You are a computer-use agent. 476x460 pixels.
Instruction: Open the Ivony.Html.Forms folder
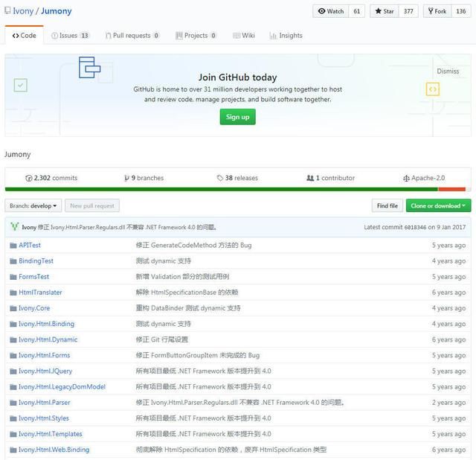pyautogui.click(x=45, y=356)
